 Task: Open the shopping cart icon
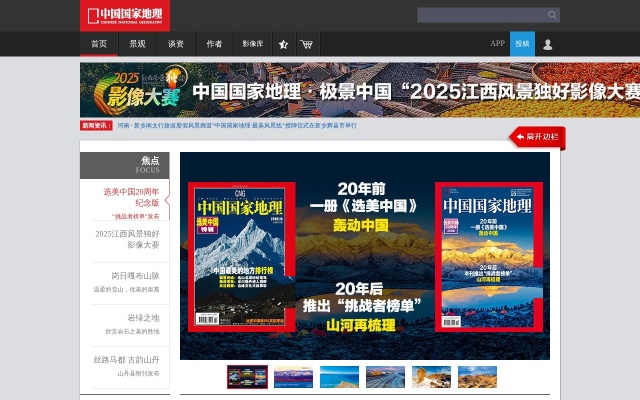[306, 44]
